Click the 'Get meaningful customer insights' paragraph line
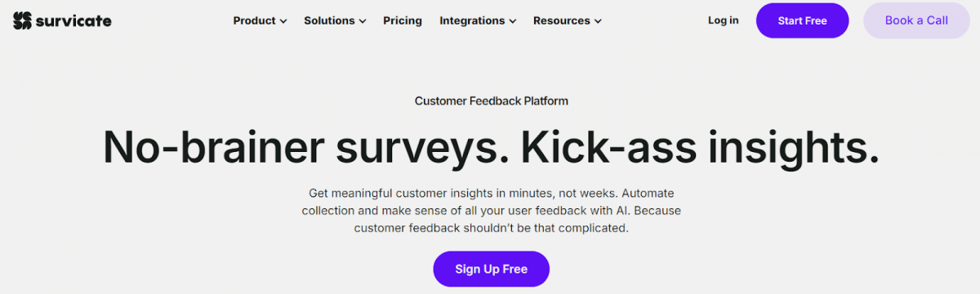This screenshot has height=294, width=980. [x=491, y=194]
